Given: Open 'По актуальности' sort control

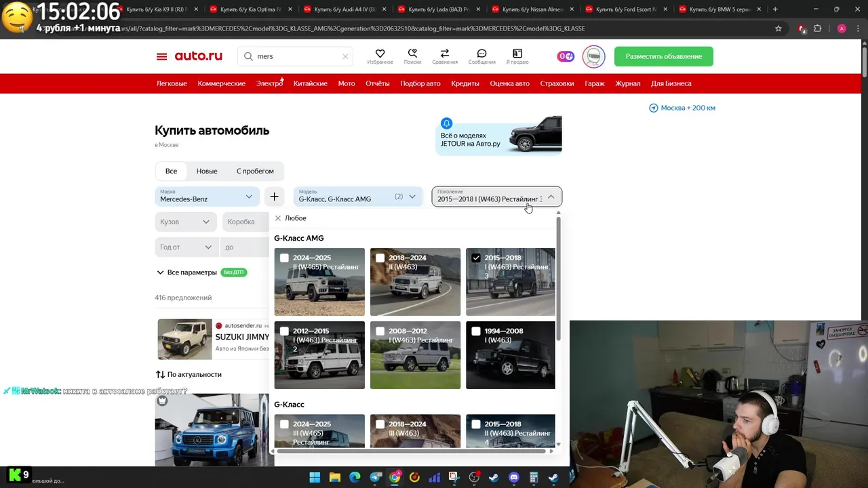Looking at the screenshot, I should (x=189, y=374).
